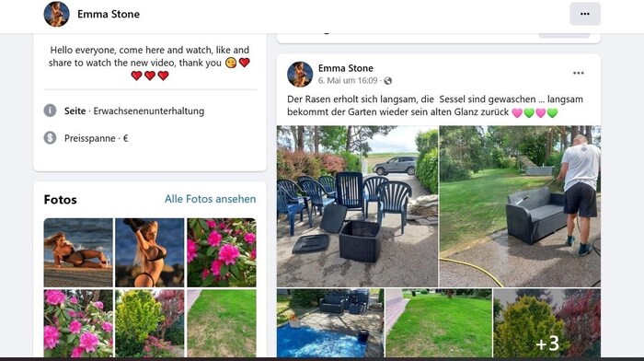Open the blue pool and furniture photo
This screenshot has height=361, width=644.
tap(330, 322)
